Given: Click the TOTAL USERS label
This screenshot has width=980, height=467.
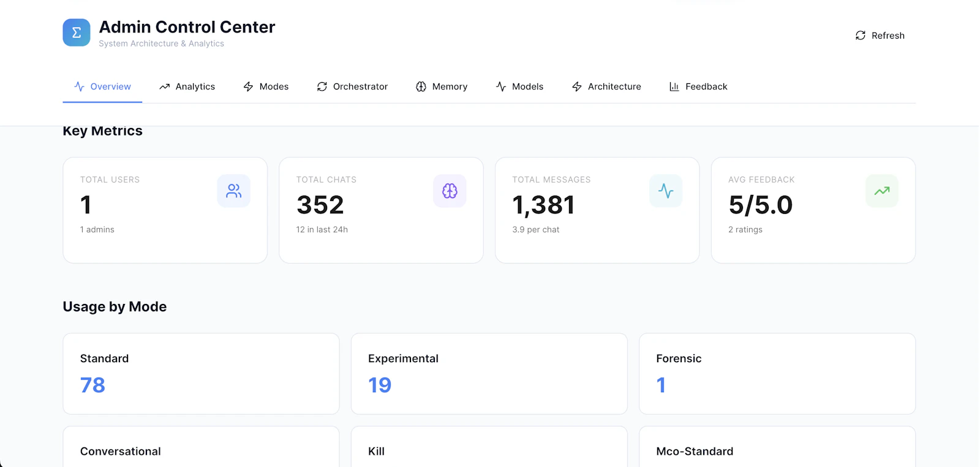Looking at the screenshot, I should [x=110, y=180].
